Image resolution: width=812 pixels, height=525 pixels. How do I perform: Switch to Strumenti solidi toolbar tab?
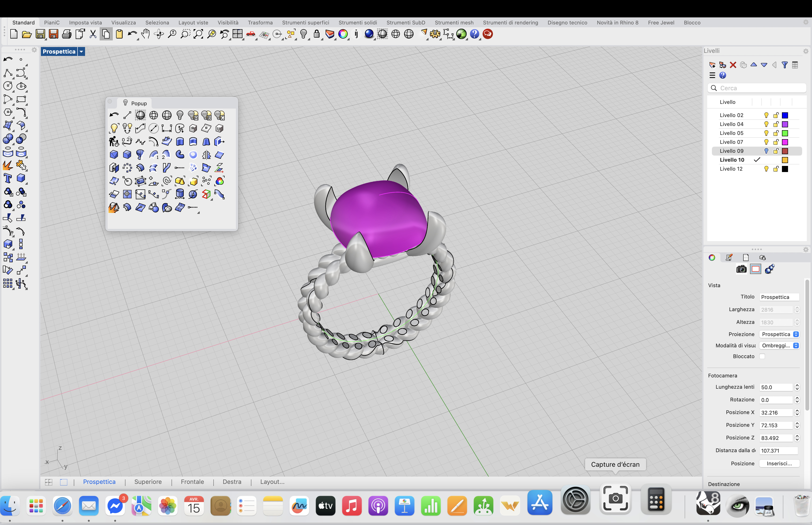coord(357,23)
